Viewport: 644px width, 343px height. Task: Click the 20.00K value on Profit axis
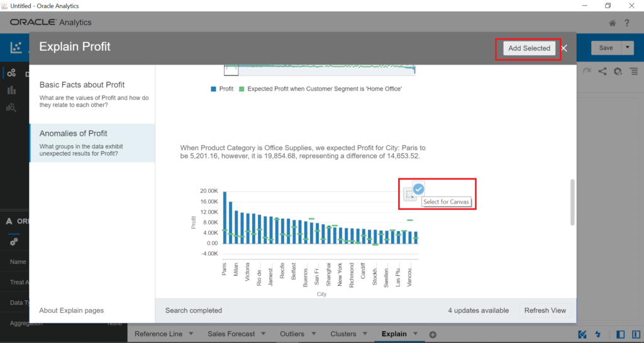[x=209, y=191]
